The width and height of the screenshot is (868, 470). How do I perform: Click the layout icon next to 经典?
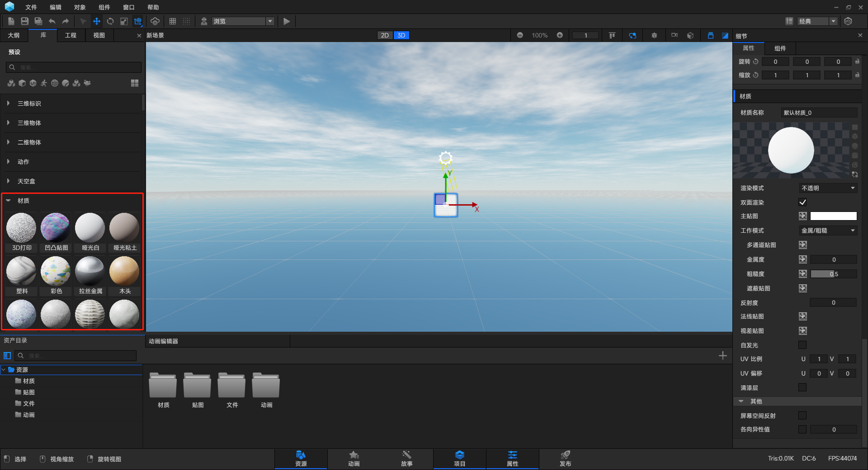click(x=789, y=21)
